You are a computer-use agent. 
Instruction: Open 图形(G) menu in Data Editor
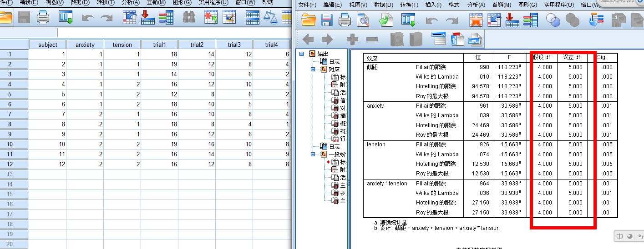pos(182,2)
